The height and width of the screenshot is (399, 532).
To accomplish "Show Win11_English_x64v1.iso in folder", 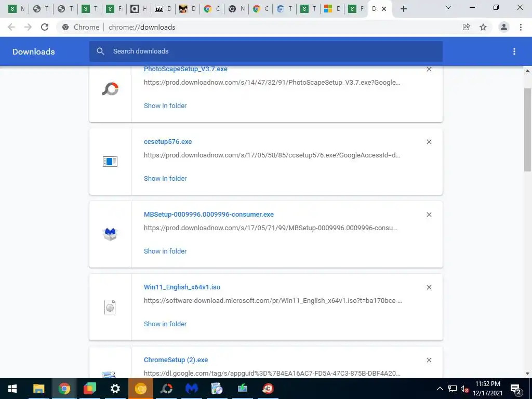I will point(165,324).
